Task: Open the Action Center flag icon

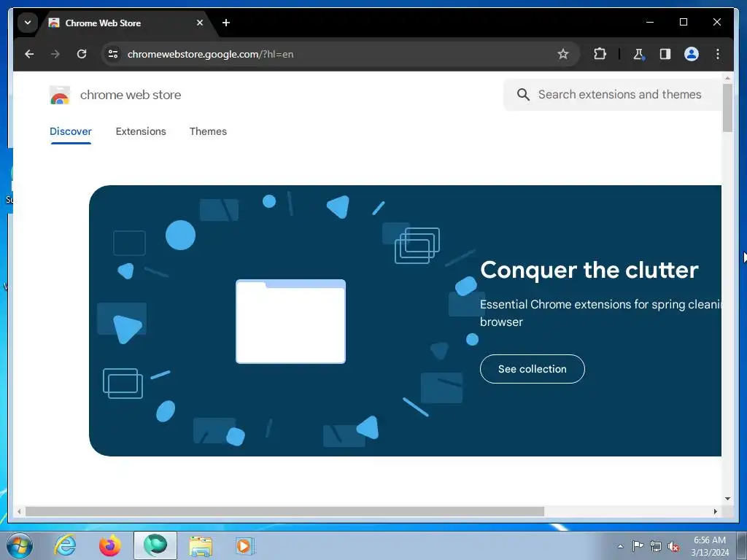Action: point(638,546)
